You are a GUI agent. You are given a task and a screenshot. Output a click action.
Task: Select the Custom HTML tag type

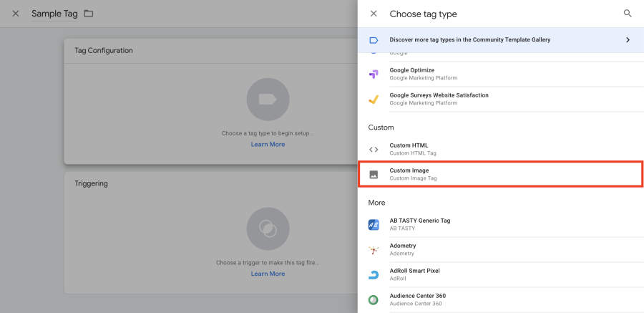point(501,149)
